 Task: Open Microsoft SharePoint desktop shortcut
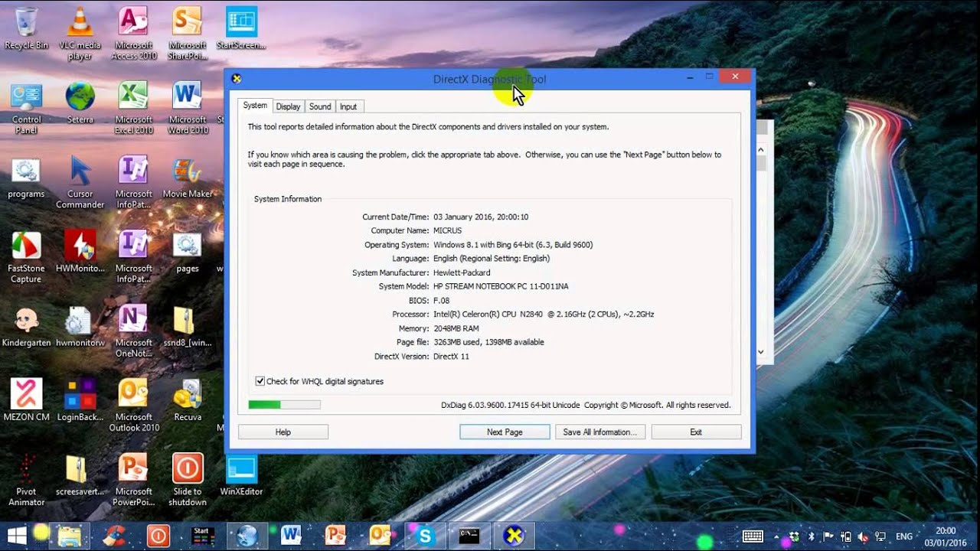(x=188, y=33)
